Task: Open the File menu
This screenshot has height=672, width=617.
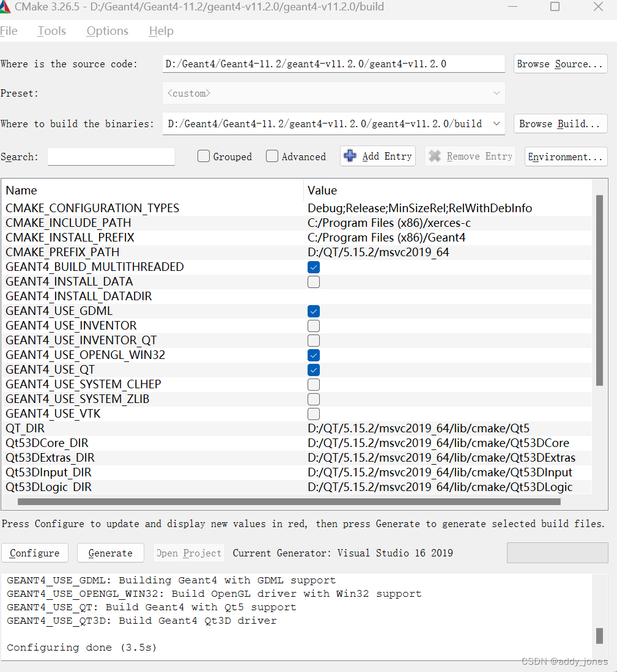Action: (9, 31)
